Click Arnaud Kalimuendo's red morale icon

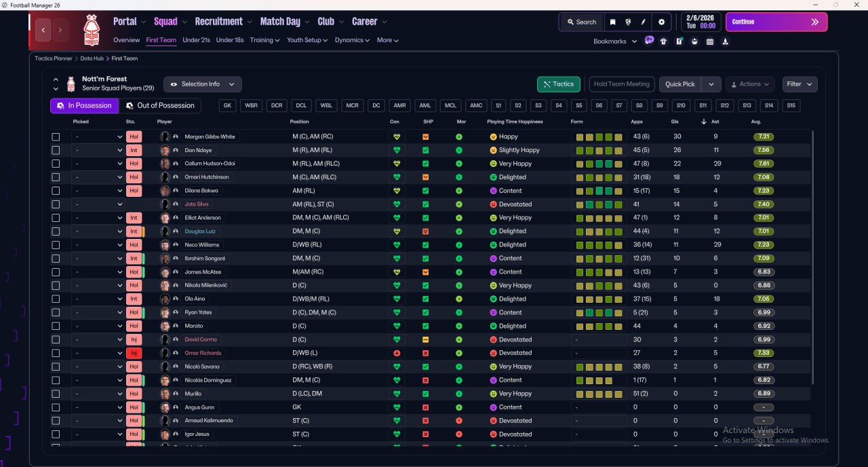point(459,421)
